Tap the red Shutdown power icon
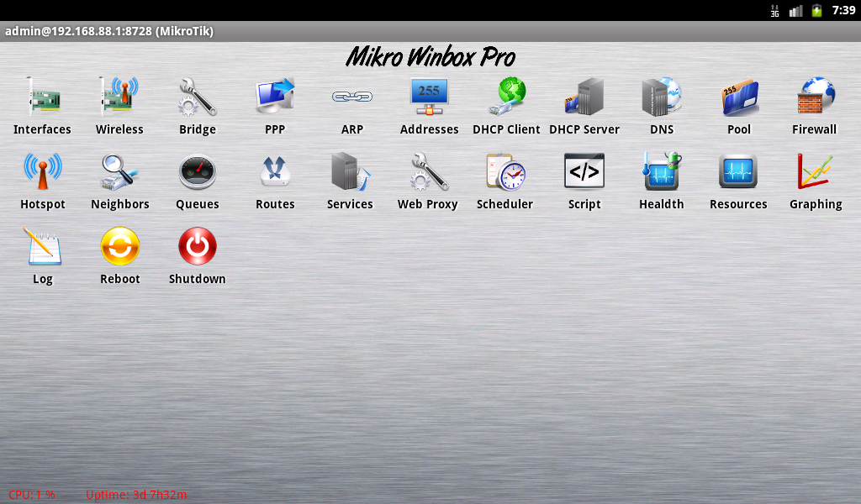 197,245
